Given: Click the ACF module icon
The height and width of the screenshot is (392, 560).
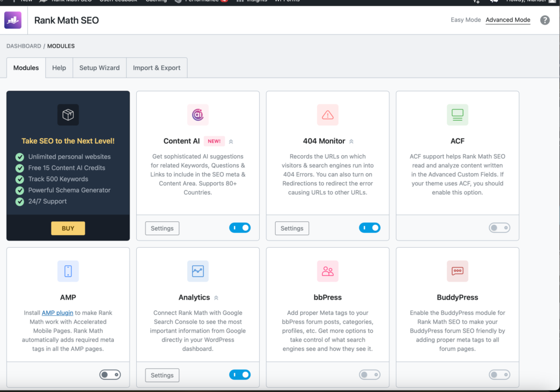Looking at the screenshot, I should [457, 115].
